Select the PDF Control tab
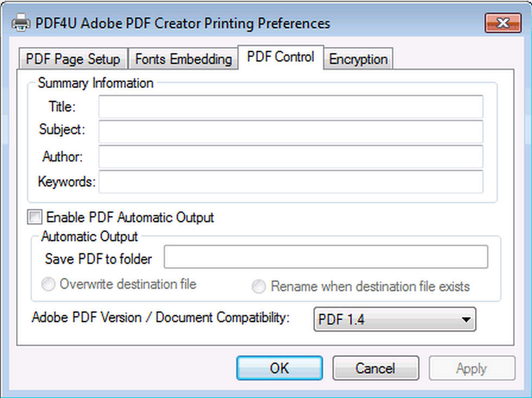Image resolution: width=532 pixels, height=398 pixels. tap(281, 57)
